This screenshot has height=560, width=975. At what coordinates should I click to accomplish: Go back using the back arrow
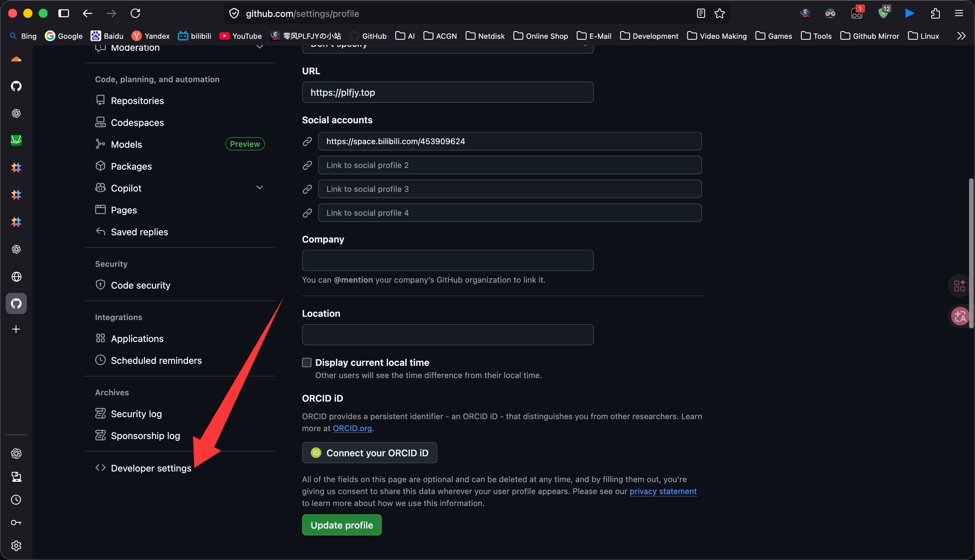click(x=87, y=14)
